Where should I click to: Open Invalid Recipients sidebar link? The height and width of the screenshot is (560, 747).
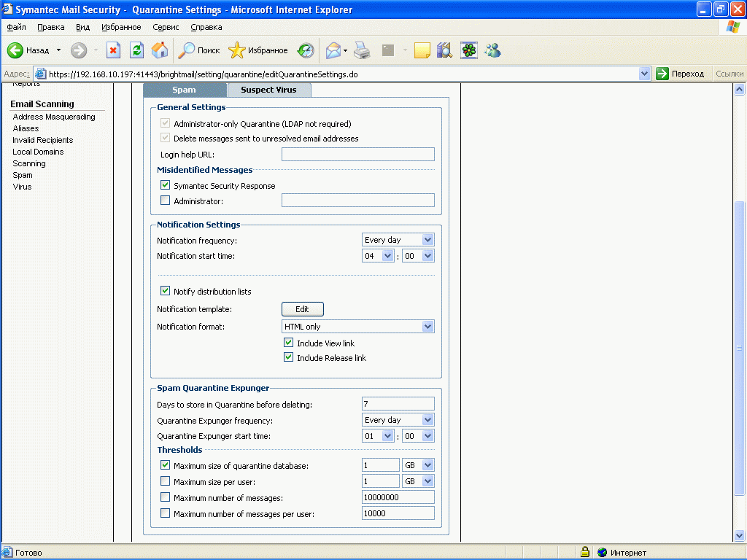tap(43, 140)
